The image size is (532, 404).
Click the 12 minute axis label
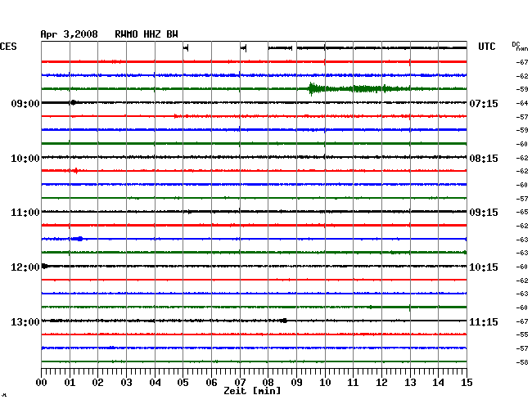pos(381,382)
